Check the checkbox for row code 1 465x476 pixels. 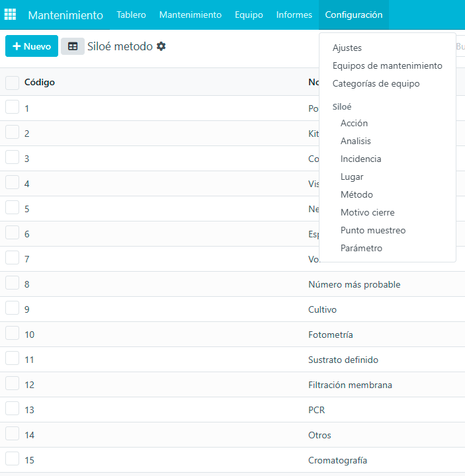[x=12, y=108]
